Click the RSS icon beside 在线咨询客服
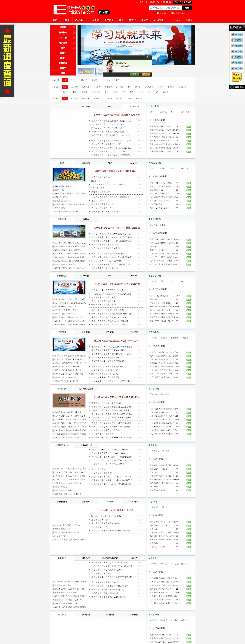This screenshot has height=644, width=245. point(172,13)
